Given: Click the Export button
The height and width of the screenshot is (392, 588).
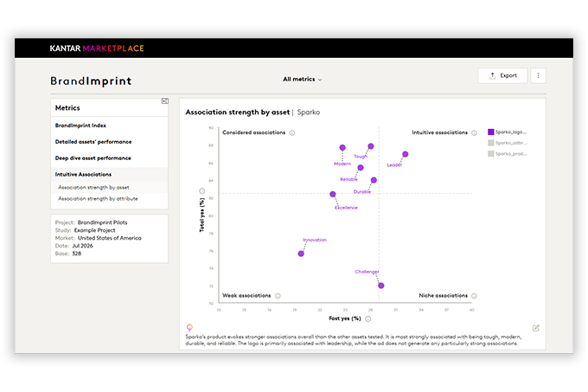Looking at the screenshot, I should tap(502, 75).
